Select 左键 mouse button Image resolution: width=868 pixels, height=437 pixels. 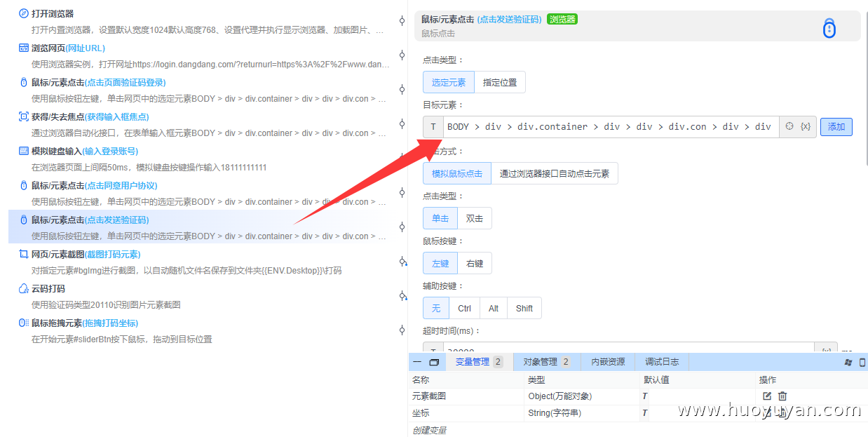[x=440, y=263]
